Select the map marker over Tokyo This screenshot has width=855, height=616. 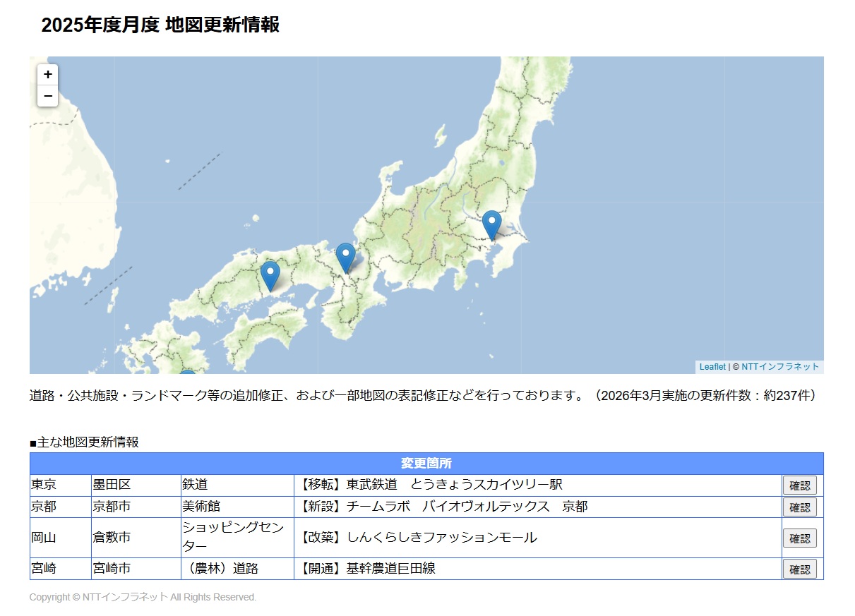click(491, 224)
